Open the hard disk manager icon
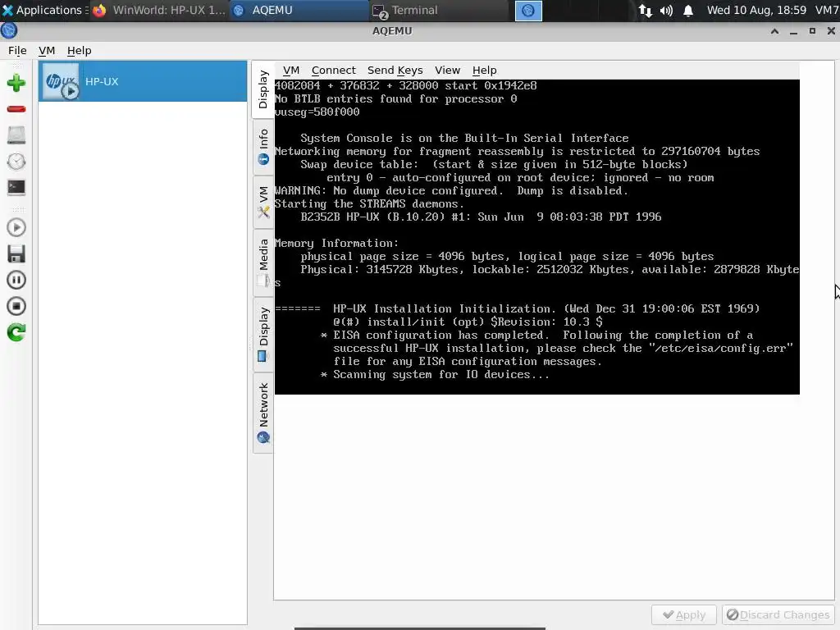Screen dimensions: 840x630 tap(16, 135)
